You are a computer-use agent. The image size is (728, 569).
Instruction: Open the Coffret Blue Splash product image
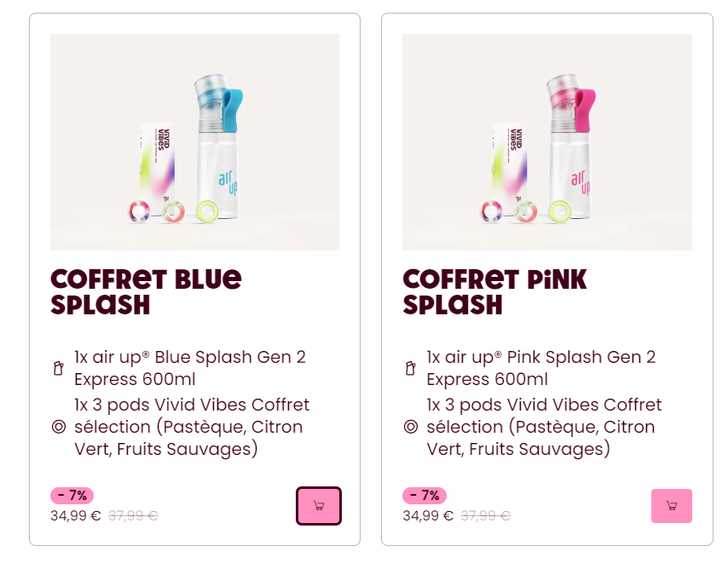(x=194, y=142)
